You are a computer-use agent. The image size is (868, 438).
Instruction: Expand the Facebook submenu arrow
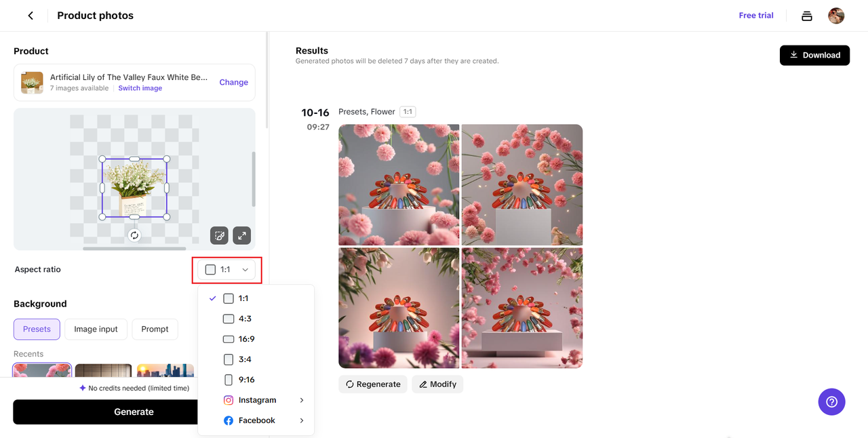point(302,420)
